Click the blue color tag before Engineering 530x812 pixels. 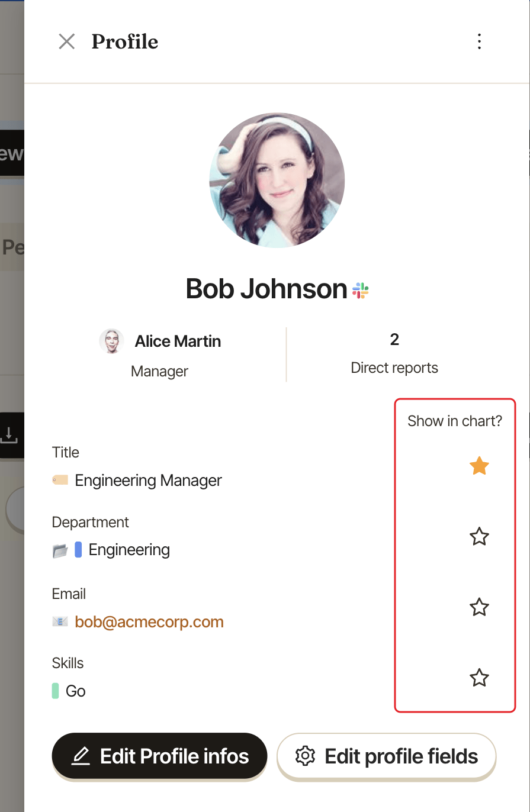(78, 550)
